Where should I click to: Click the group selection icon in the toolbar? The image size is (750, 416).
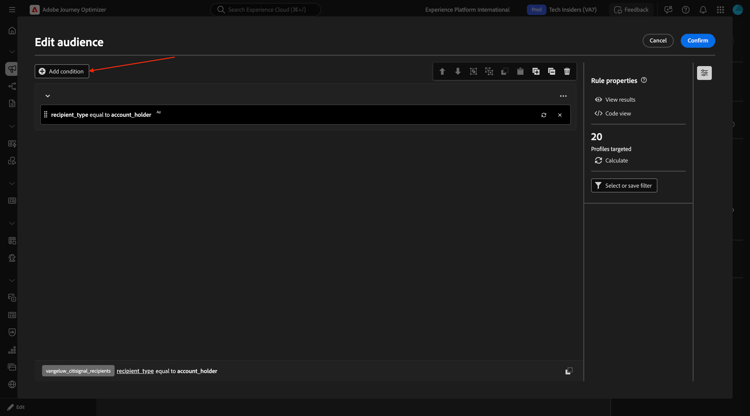coord(473,71)
